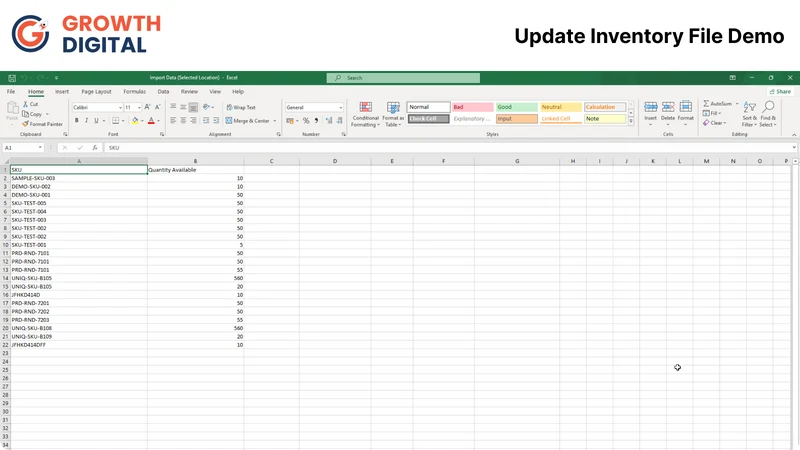Apply the Good green cell style
The image size is (800, 450).
point(516,107)
